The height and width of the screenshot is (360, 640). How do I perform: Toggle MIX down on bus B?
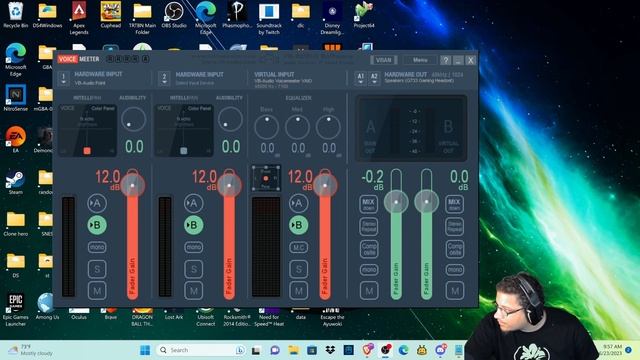[x=454, y=204]
